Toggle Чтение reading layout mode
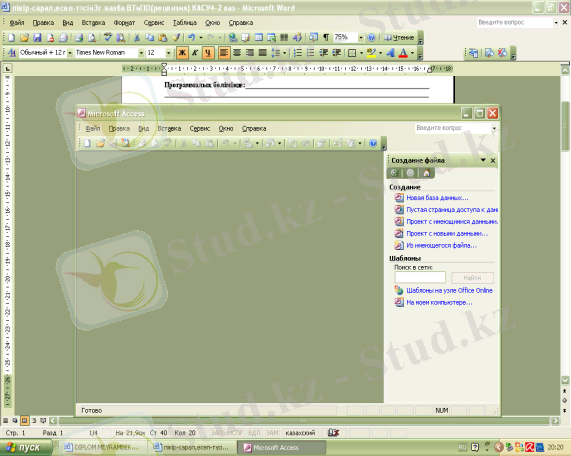The width and height of the screenshot is (571, 456). (x=399, y=38)
